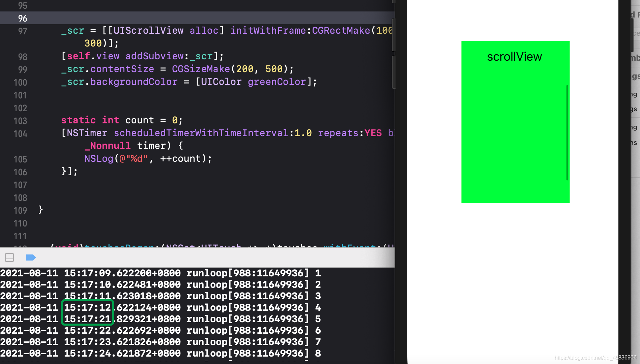Click line number 99 in the gutter
The image size is (640, 364).
point(23,69)
